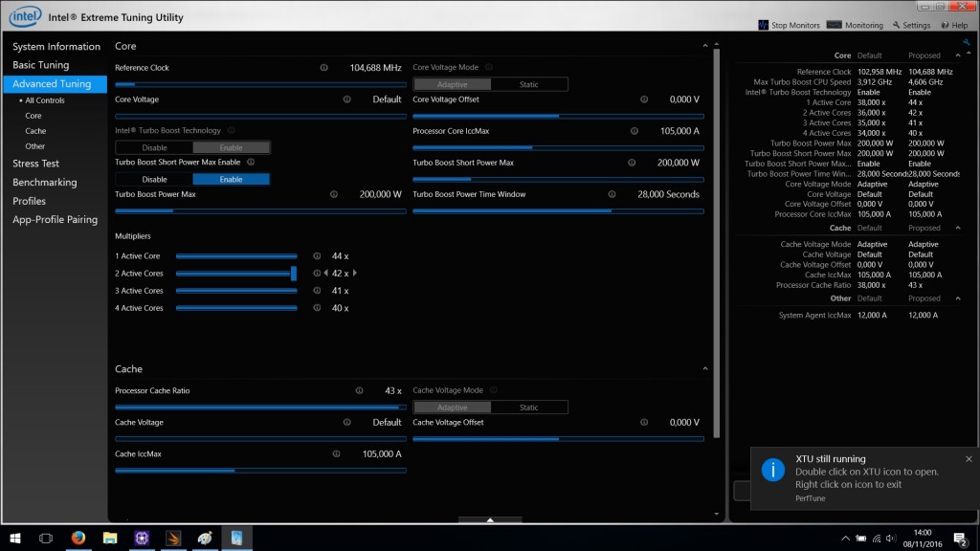Increase 2 Active Cores multiplier with right arrow
Viewport: 980px width, 551px height.
(355, 273)
